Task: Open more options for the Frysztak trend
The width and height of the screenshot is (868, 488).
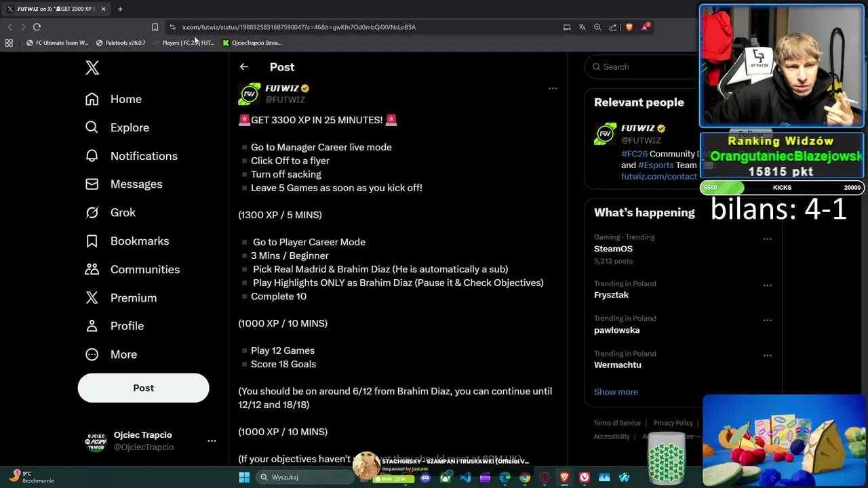Action: [767, 285]
